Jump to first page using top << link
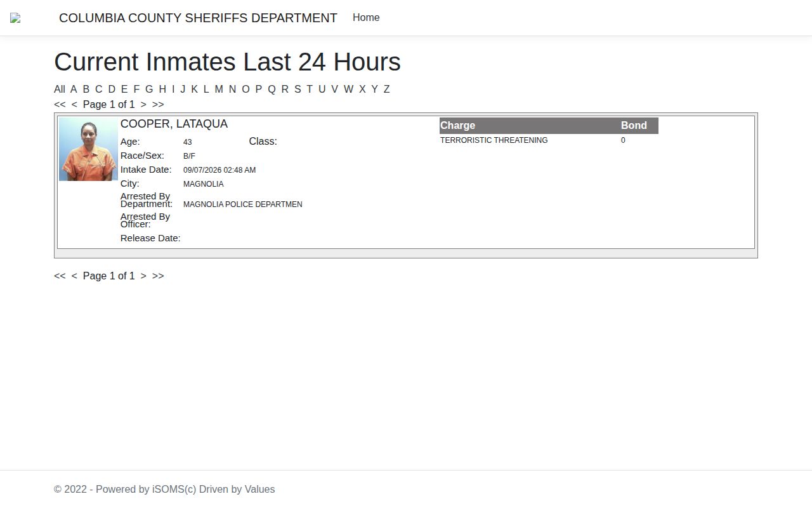This screenshot has width=812, height=508. click(60, 105)
